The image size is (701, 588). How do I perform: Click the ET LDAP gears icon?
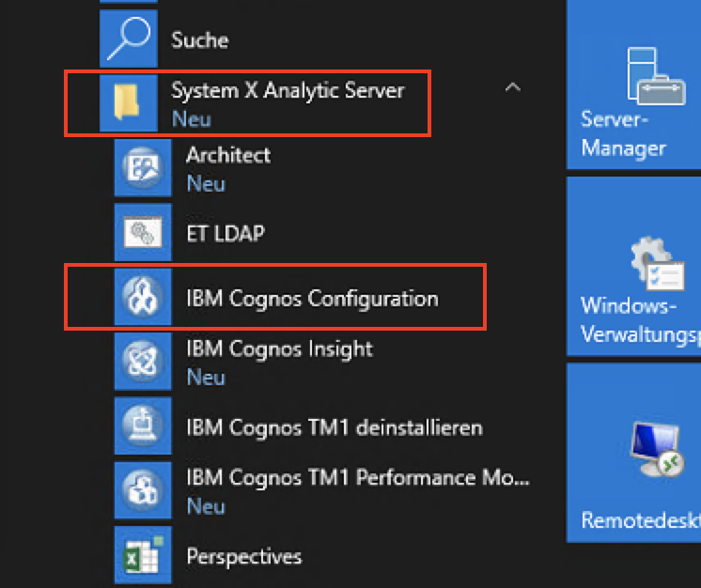[143, 232]
